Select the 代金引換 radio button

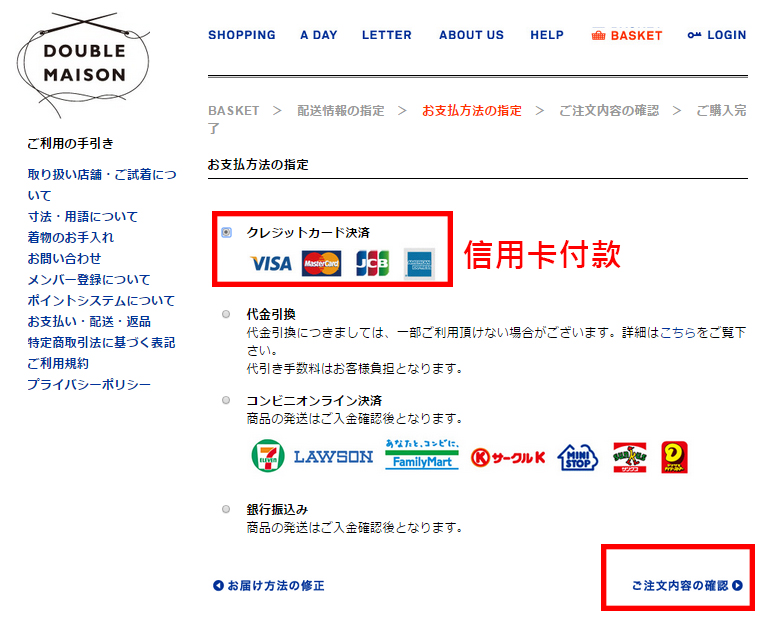tap(226, 314)
